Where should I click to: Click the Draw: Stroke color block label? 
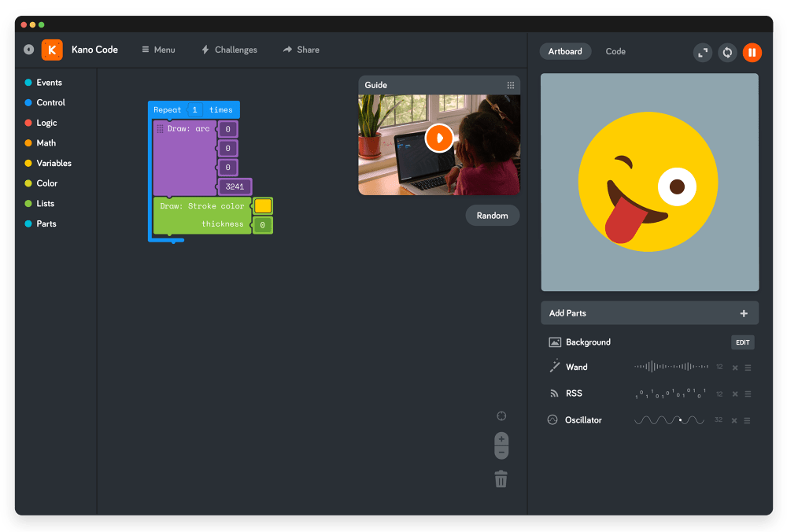click(x=201, y=206)
